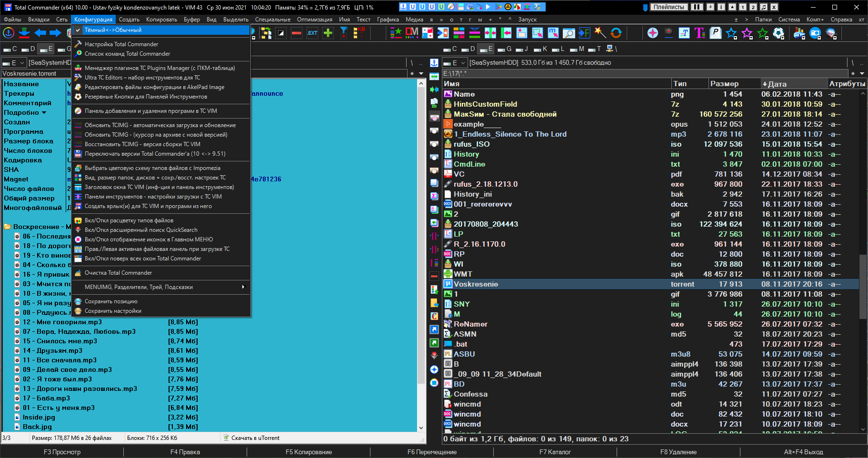868x458 pixels.
Task: Click the Плейлисты button
Action: pos(669,7)
